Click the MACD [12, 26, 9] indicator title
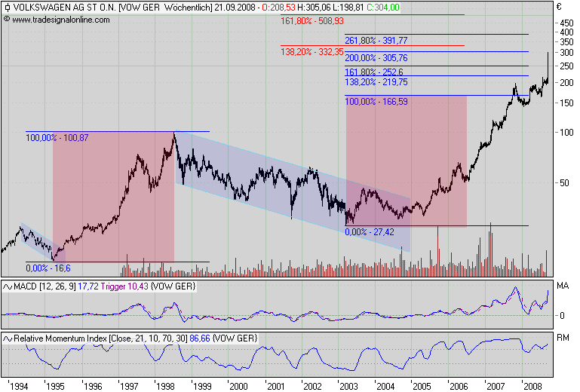 click(x=44, y=286)
